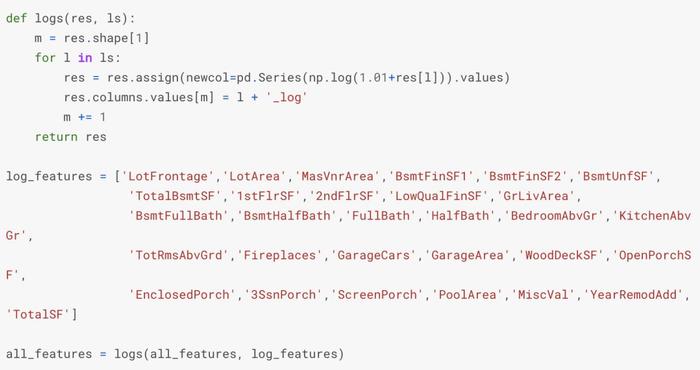Click the 'log_features' variable name assignment
The height and width of the screenshot is (370, 700).
[49, 176]
